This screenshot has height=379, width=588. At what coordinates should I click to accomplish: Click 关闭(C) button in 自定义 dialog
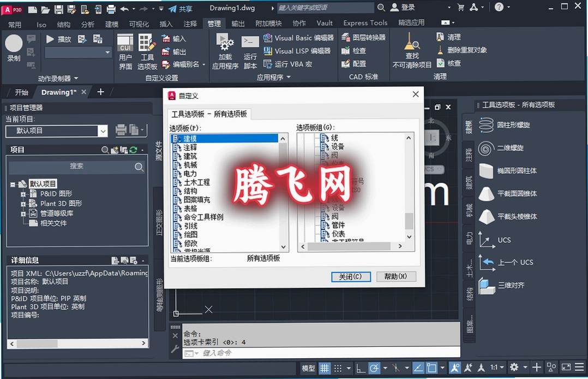tap(351, 277)
